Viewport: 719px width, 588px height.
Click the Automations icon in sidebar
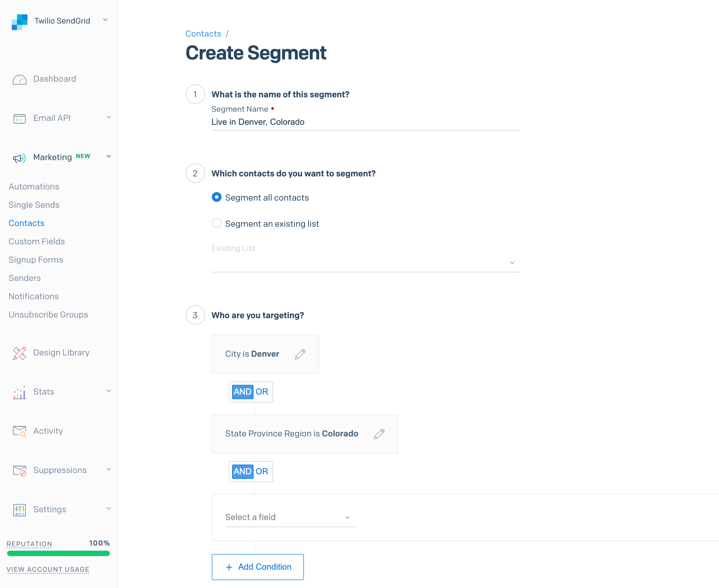click(x=34, y=186)
